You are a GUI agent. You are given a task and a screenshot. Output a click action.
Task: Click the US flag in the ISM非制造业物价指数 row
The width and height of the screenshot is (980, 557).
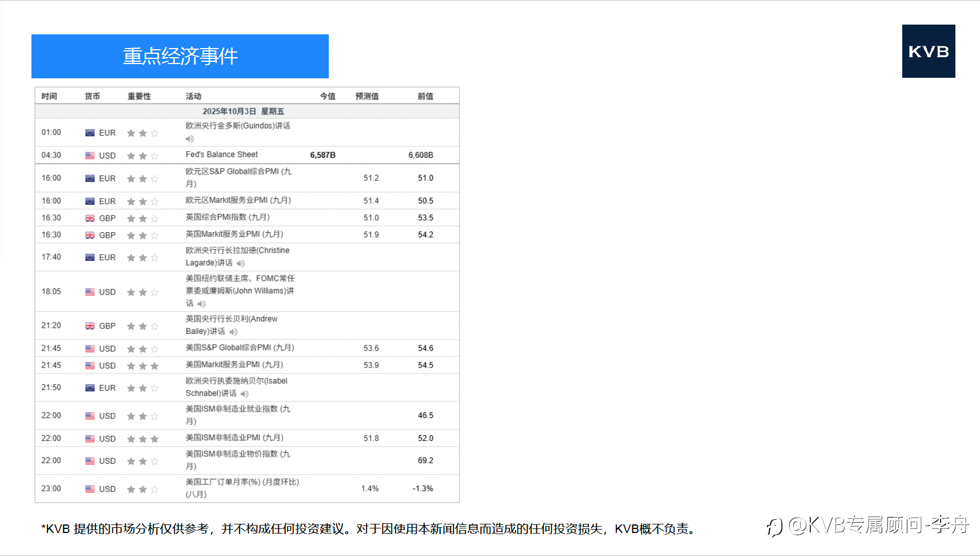tap(90, 461)
